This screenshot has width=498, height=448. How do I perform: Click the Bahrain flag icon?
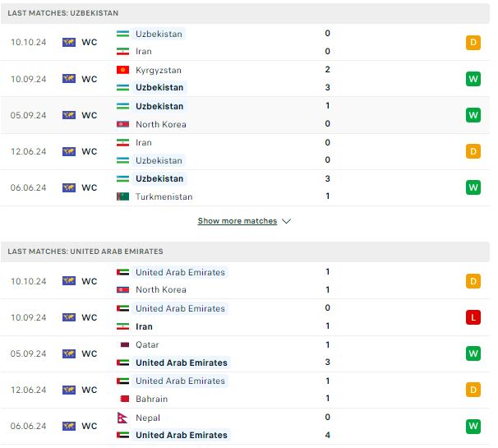coord(122,399)
